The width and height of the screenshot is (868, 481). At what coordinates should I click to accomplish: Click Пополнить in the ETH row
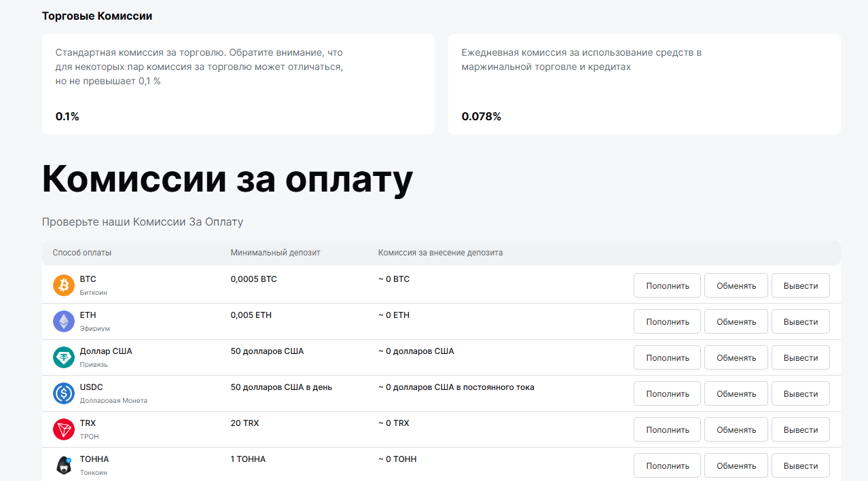point(668,321)
